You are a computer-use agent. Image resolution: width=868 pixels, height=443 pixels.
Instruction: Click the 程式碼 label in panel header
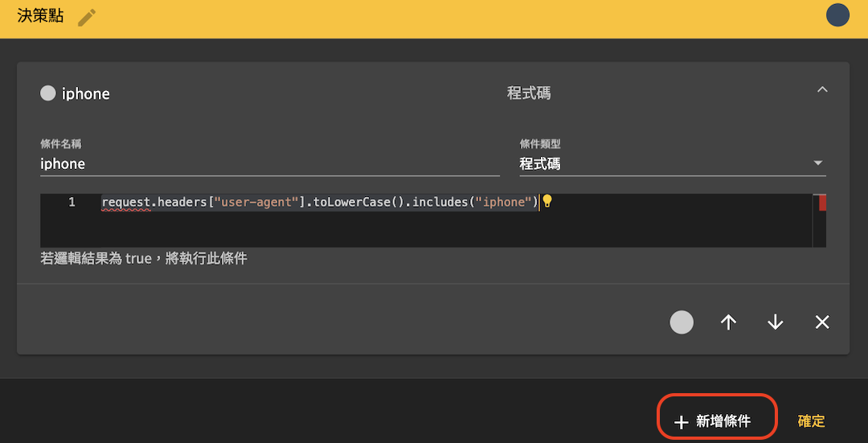(x=529, y=93)
